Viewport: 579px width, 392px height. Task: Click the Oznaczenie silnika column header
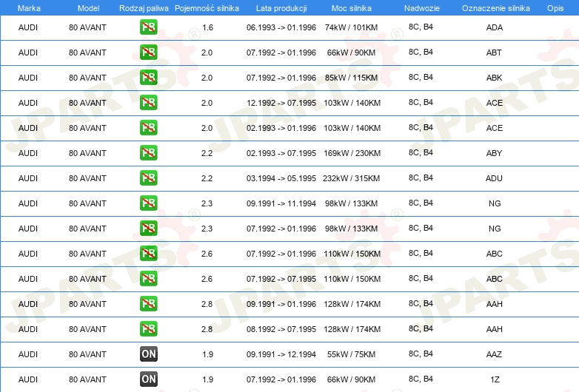pyautogui.click(x=495, y=7)
